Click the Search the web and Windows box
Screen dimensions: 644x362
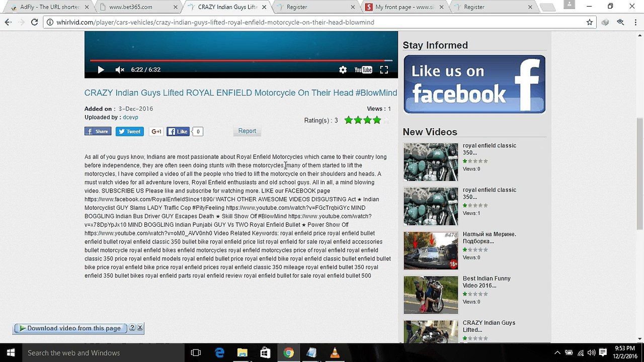103,353
